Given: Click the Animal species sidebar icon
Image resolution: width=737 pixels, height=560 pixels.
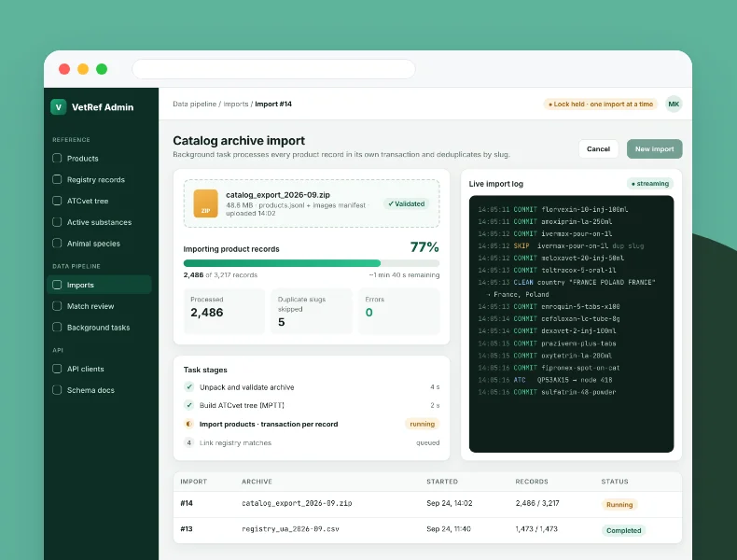Looking at the screenshot, I should (57, 243).
